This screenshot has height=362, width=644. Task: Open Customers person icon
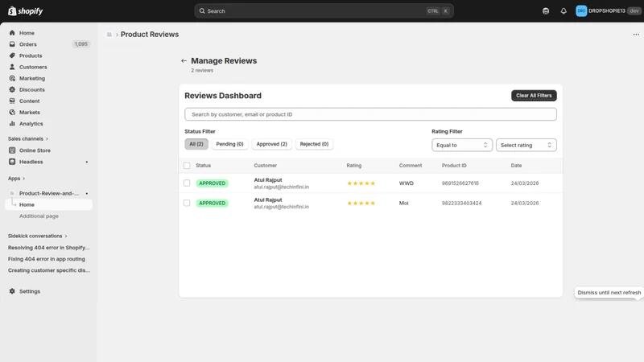[x=12, y=67]
